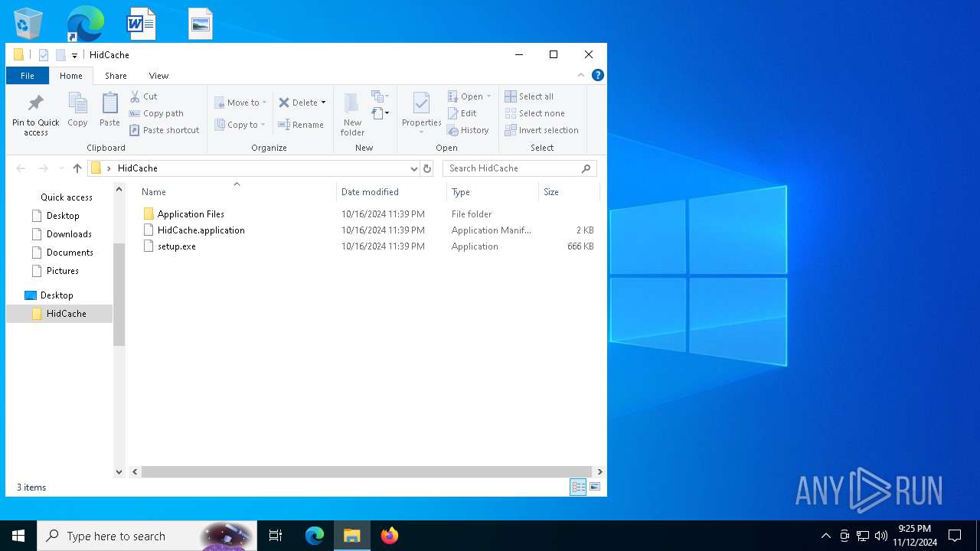Open Edge from the taskbar

(x=315, y=536)
